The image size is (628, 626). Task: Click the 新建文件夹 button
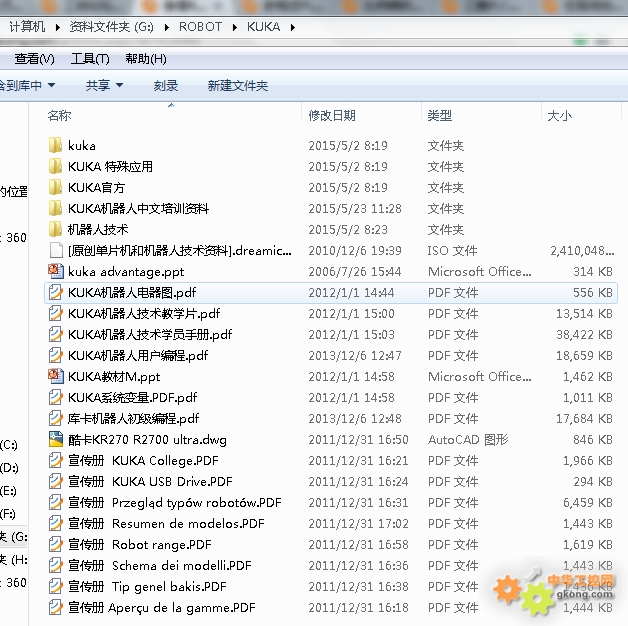click(238, 86)
